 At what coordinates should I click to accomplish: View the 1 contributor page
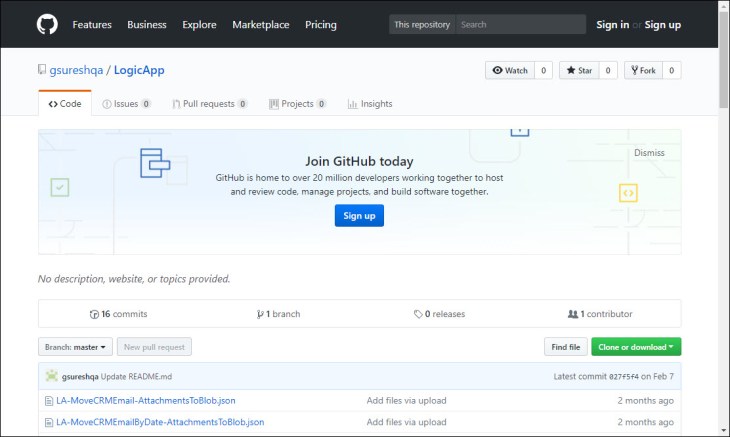pos(600,314)
